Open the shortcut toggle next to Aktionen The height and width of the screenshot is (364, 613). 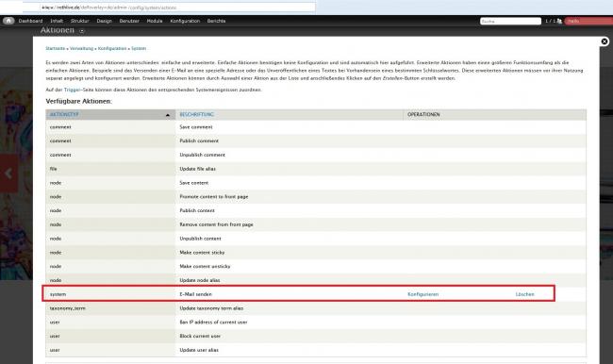[x=82, y=31]
